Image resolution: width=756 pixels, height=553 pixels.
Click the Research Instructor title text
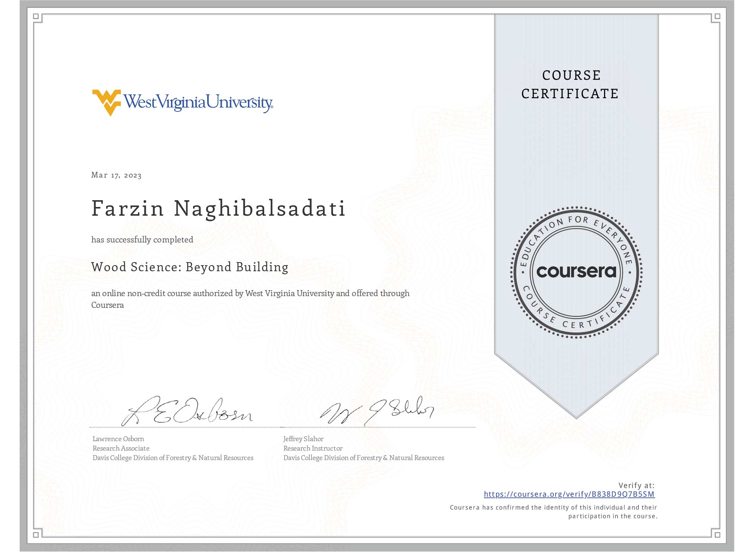(x=313, y=448)
